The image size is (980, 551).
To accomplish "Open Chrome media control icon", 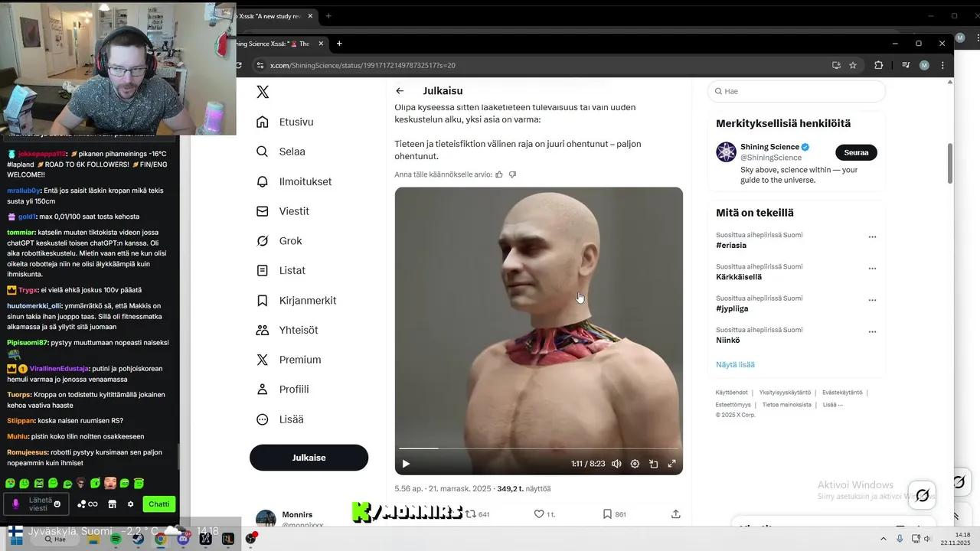I will pos(906,66).
